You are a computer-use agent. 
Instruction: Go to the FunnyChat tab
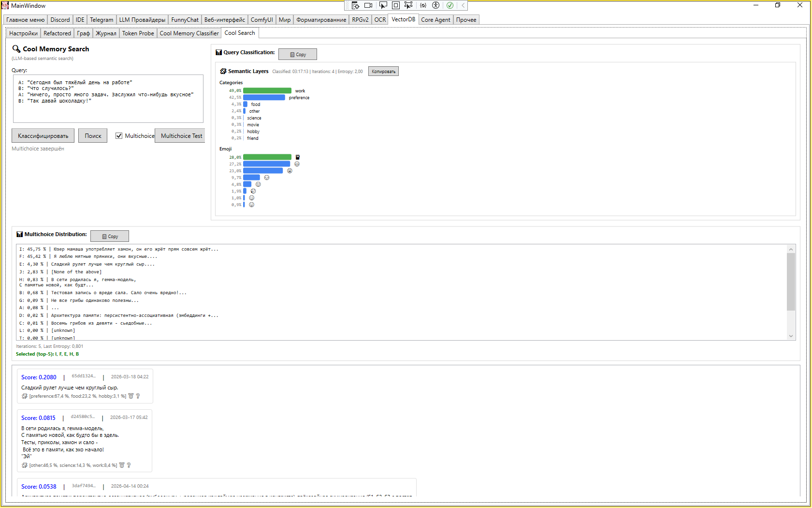tap(185, 20)
